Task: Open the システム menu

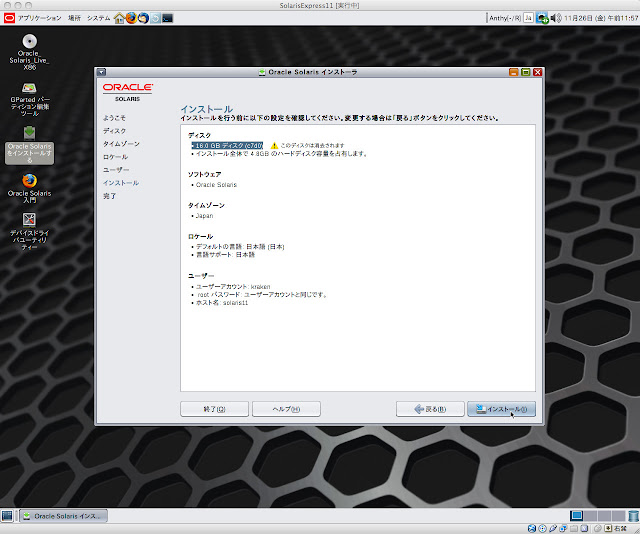Action: click(x=98, y=18)
